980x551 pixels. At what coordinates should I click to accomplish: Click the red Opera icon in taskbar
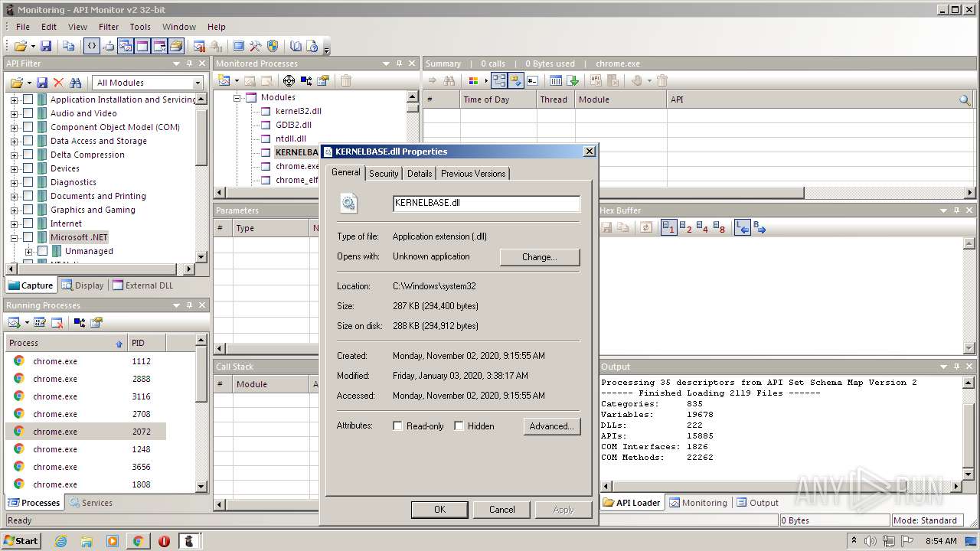(x=164, y=541)
